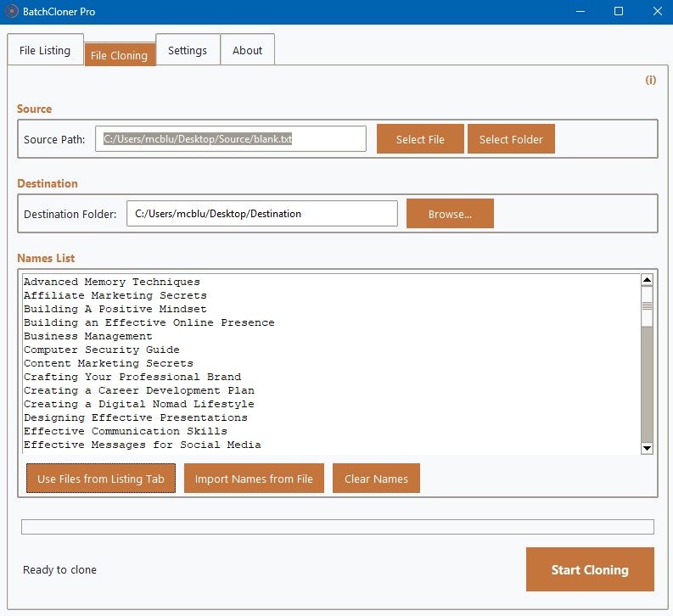Image resolution: width=673 pixels, height=616 pixels.
Task: Click Import Names from File button
Action: 254,479
